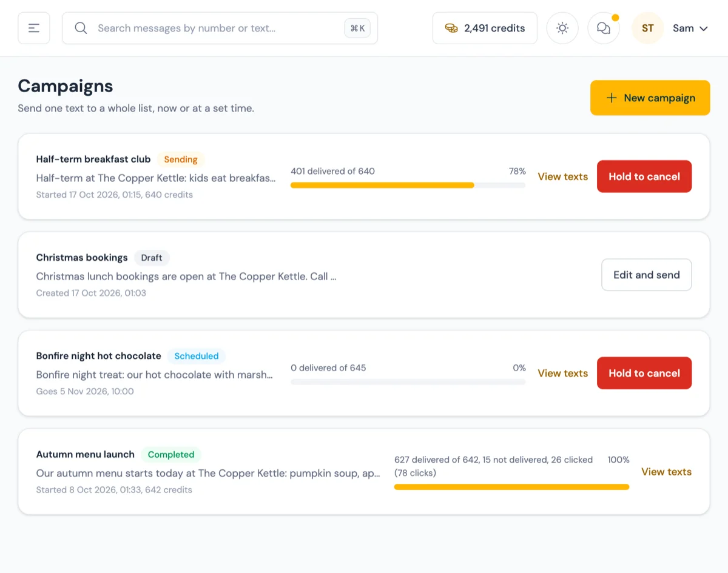Click Half-term breakfast club progress bar
This screenshot has width=728, height=573.
click(x=408, y=185)
